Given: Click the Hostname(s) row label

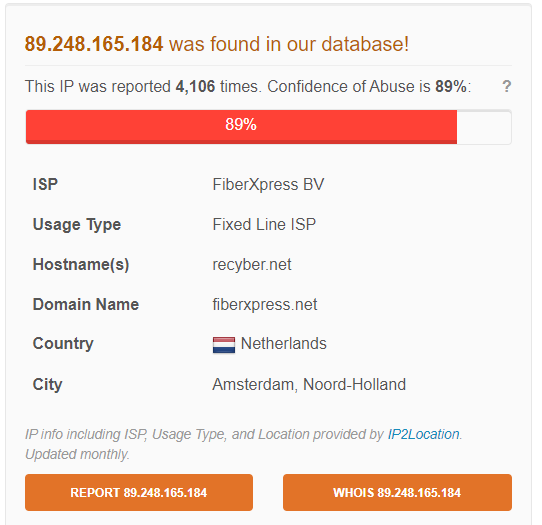Looking at the screenshot, I should 81,265.
